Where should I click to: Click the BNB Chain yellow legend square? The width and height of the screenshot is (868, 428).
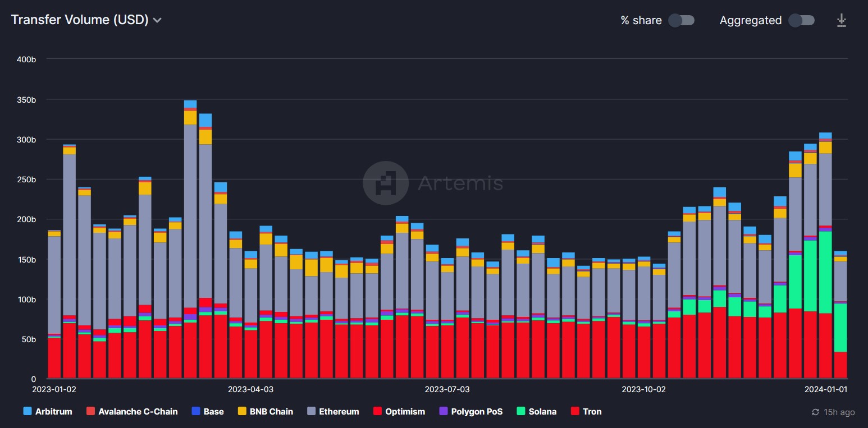point(242,411)
